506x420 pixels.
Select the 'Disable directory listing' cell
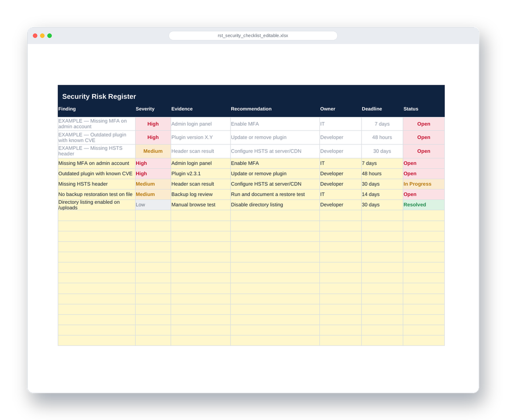(x=275, y=205)
